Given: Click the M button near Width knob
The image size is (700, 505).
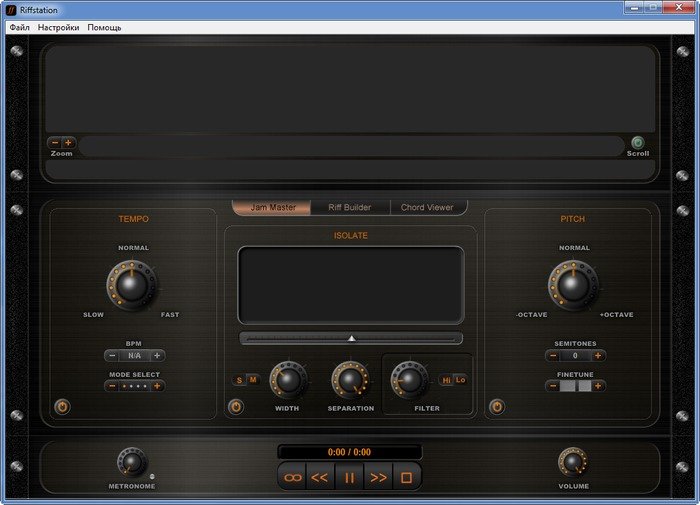Looking at the screenshot, I should click(x=253, y=380).
